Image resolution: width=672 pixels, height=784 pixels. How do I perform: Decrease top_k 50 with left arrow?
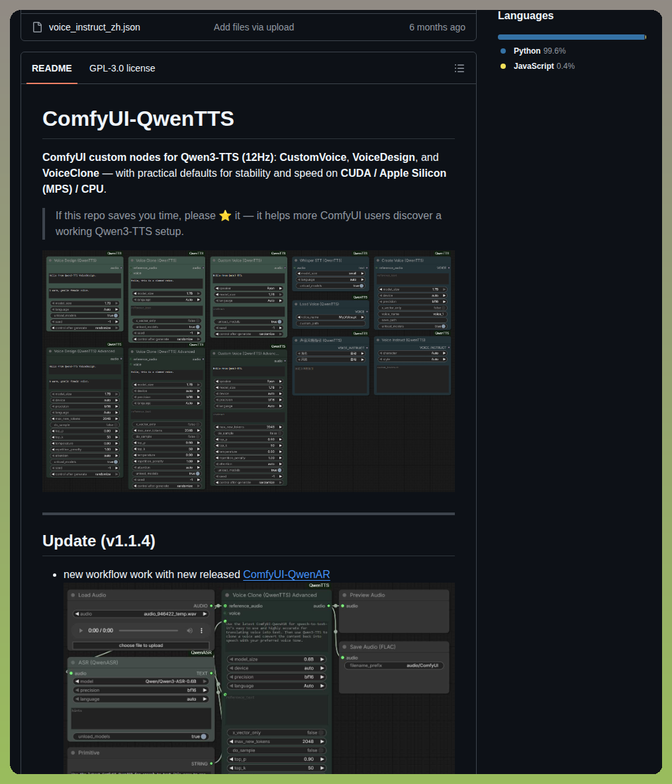(x=231, y=768)
